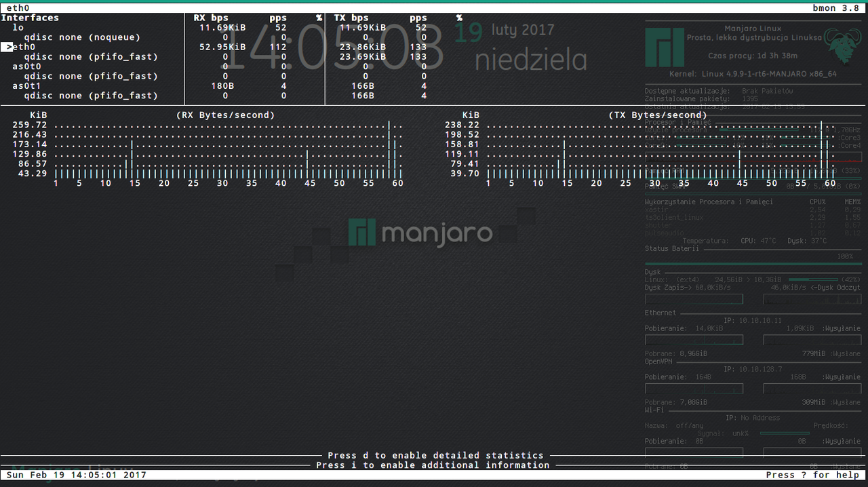Click the GNU head icon at top right

pos(842,47)
